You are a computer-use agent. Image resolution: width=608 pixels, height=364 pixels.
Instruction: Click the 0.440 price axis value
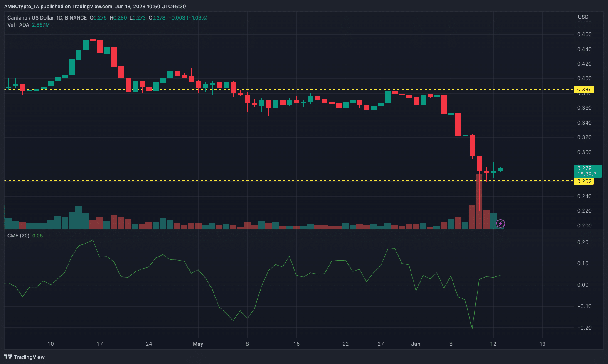584,49
